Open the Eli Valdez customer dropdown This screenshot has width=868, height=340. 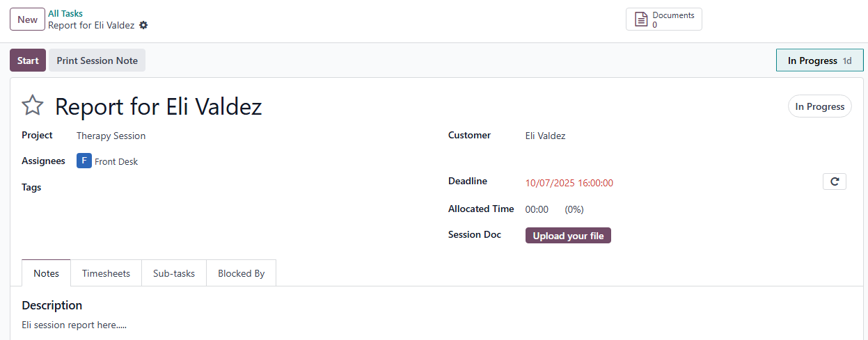point(545,136)
